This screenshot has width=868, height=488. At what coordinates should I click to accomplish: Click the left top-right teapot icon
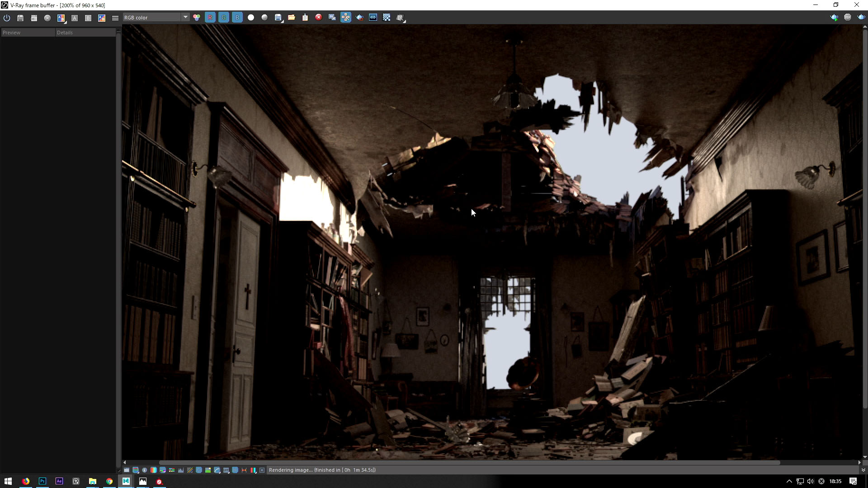[x=834, y=18]
